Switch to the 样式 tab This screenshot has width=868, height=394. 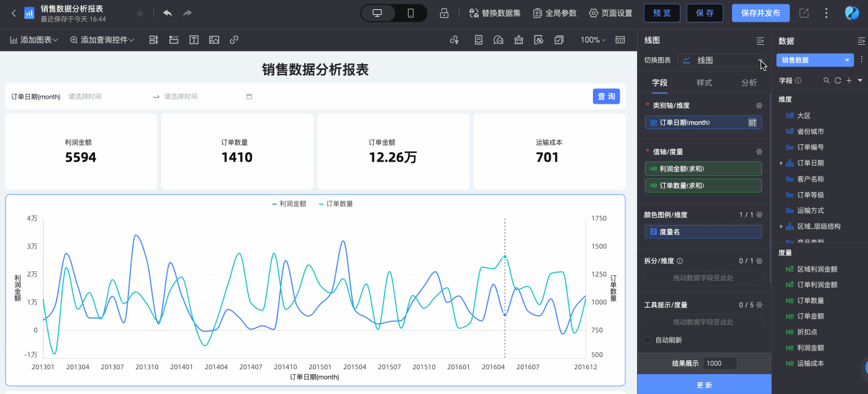[x=704, y=83]
